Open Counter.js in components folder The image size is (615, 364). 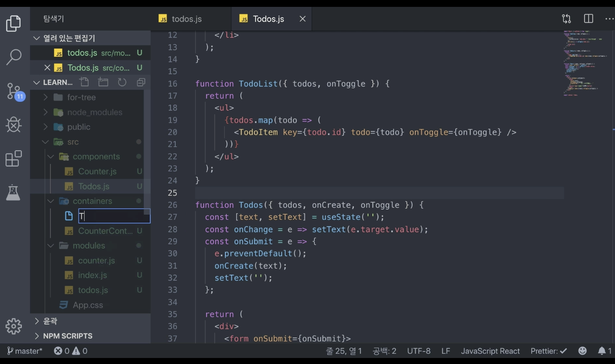click(x=90, y=172)
